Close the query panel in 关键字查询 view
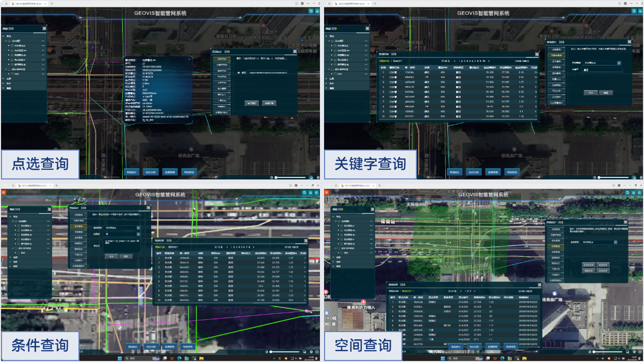This screenshot has width=644, height=362. tap(629, 42)
